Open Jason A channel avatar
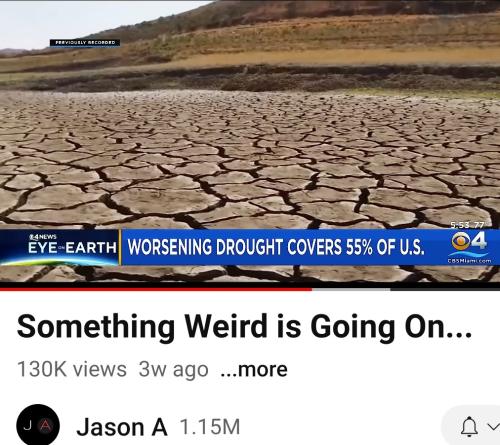Viewport: 500px width, 445px height. 38,426
